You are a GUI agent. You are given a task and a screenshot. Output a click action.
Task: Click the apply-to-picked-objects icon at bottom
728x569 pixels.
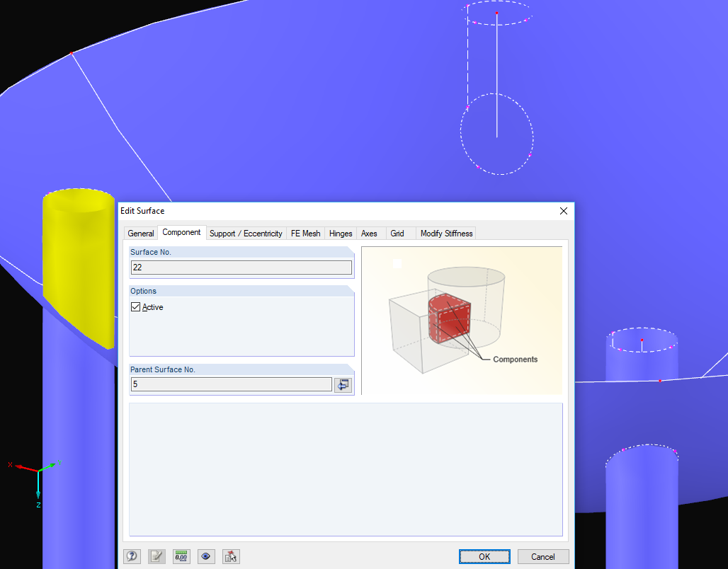coord(231,556)
